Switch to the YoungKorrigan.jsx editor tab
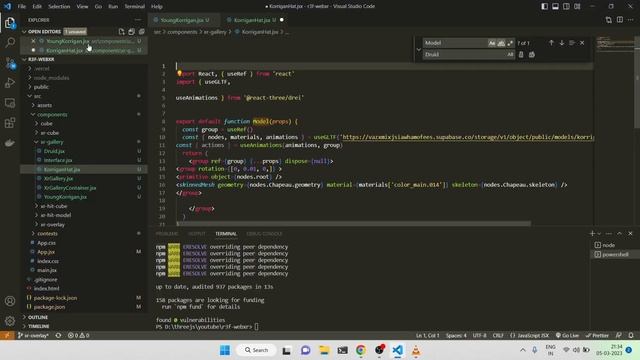This screenshot has height=360, width=640. point(184,20)
